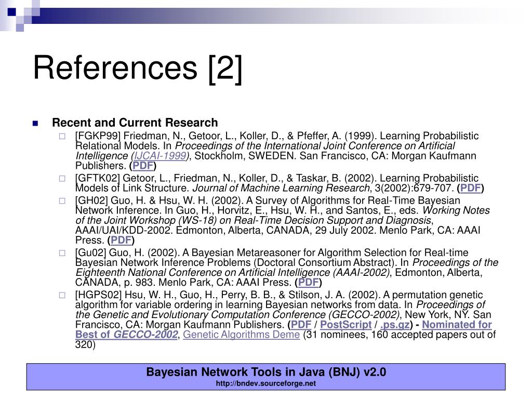Click the http://bndev.sourceforge.net URL
Screen dimensions: 532x399
click(x=265, y=383)
